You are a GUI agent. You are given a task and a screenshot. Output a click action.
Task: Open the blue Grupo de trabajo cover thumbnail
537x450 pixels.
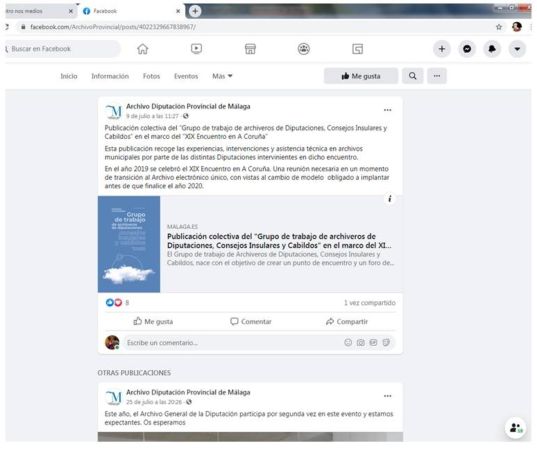tap(129, 244)
